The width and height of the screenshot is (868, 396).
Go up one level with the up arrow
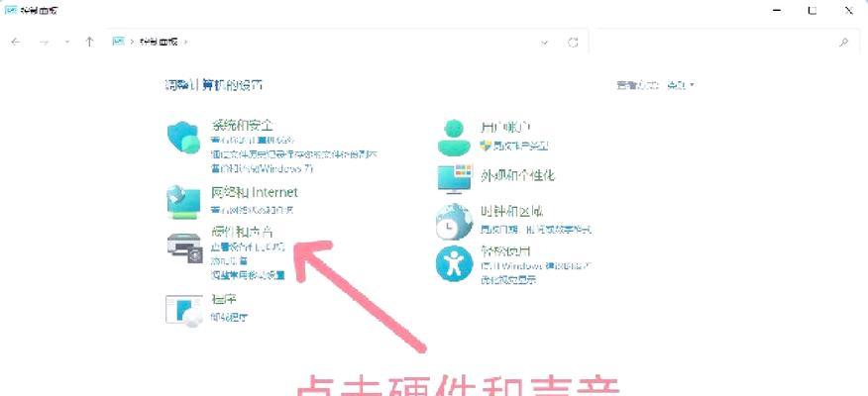[x=89, y=42]
